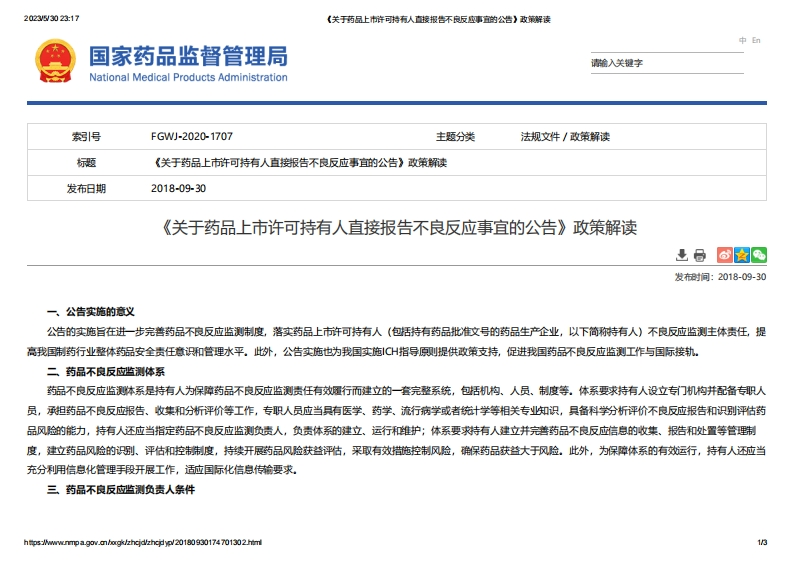
Task: Click 国家药品监督管理局 site title
Action: [x=189, y=56]
